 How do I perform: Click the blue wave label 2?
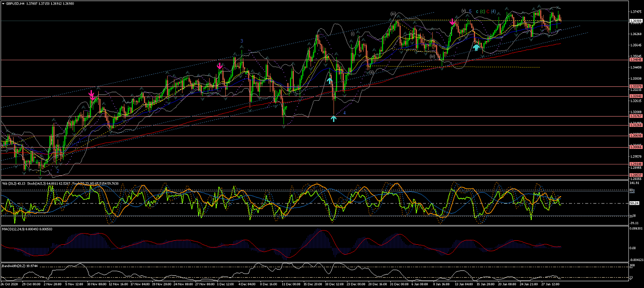58,171
